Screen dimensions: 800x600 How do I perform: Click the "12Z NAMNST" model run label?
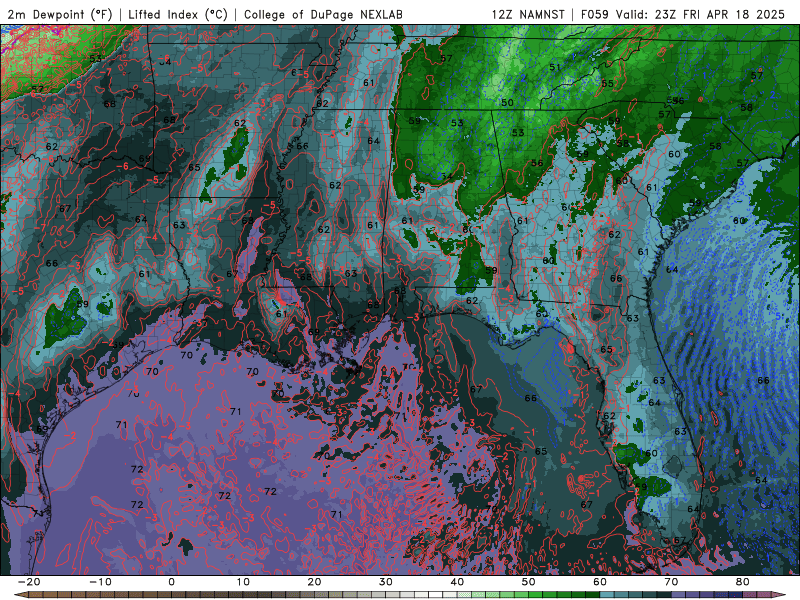pos(528,15)
